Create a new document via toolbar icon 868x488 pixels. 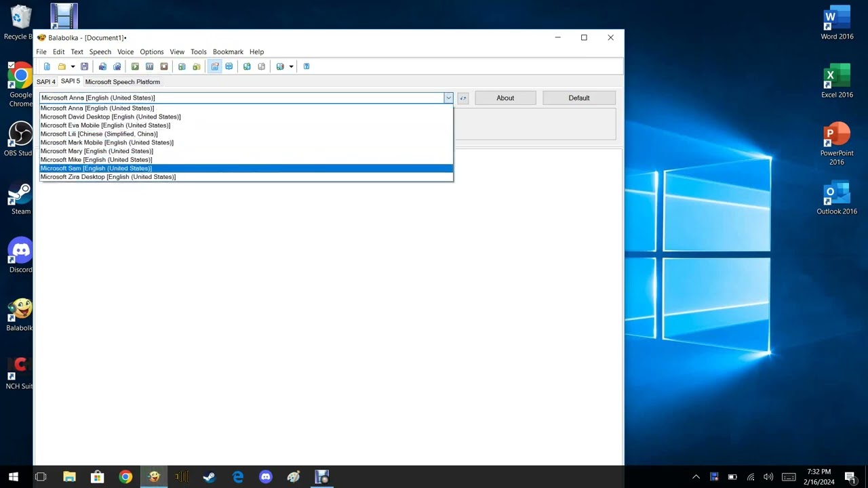47,66
